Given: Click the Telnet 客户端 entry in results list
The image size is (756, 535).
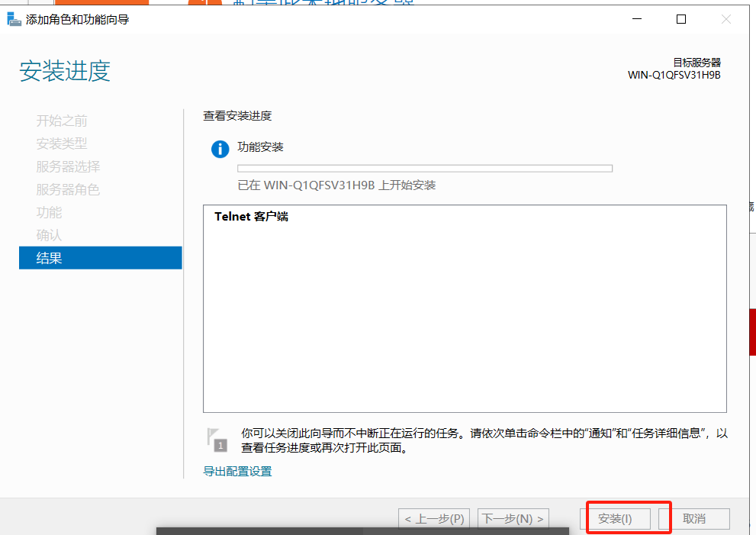Looking at the screenshot, I should (x=251, y=217).
